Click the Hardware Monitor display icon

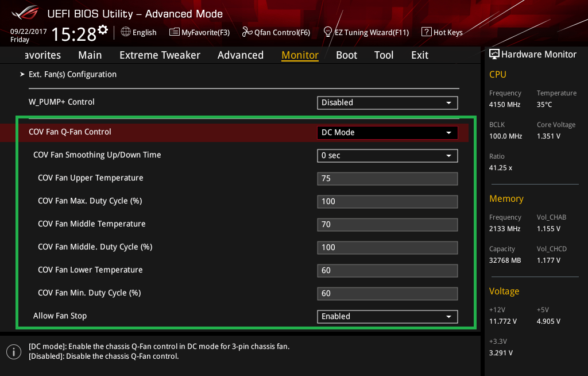pos(494,54)
